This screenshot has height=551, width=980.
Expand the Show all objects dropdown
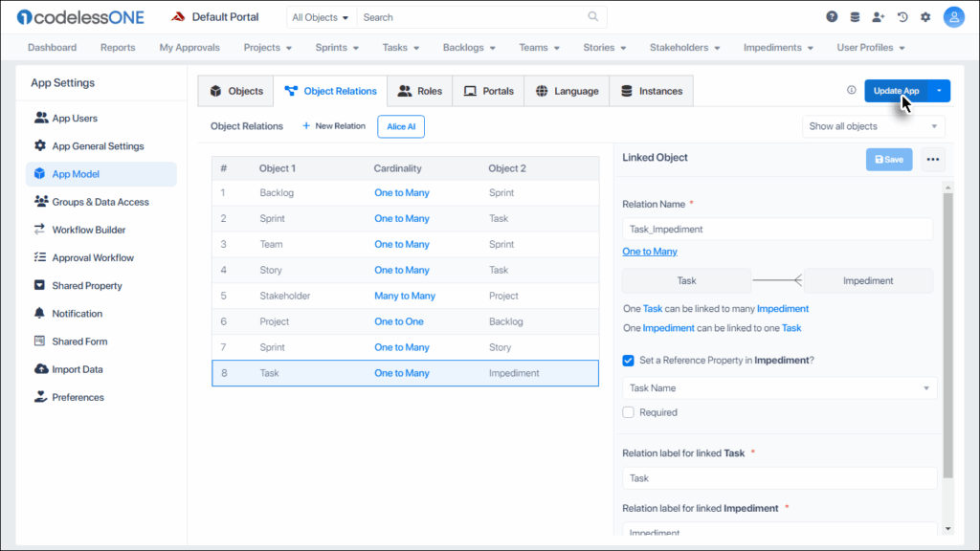873,126
